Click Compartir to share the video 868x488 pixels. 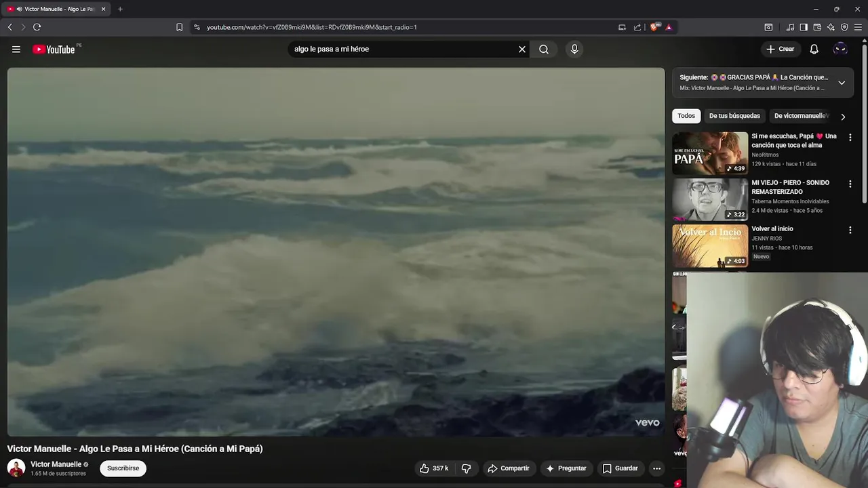coord(509,468)
